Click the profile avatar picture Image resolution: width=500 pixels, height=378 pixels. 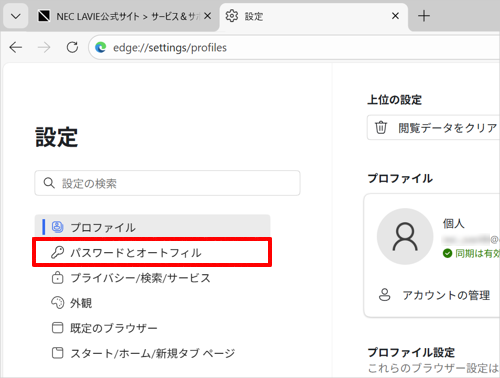tap(405, 237)
